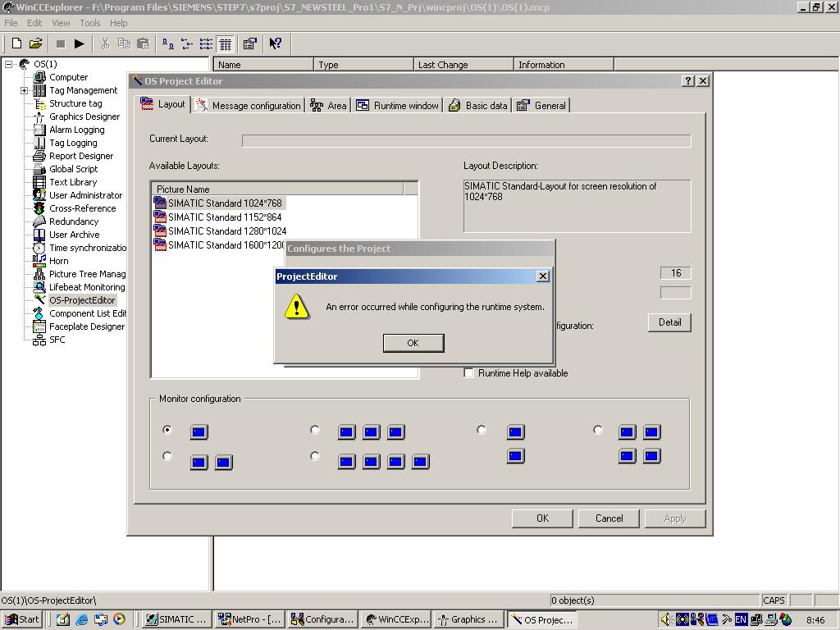The image size is (840, 630).
Task: Switch to the Area tab
Action: [x=329, y=106]
